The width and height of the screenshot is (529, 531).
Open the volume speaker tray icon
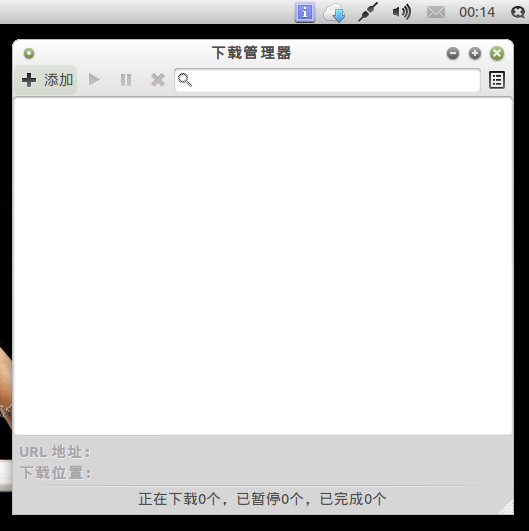pos(402,12)
